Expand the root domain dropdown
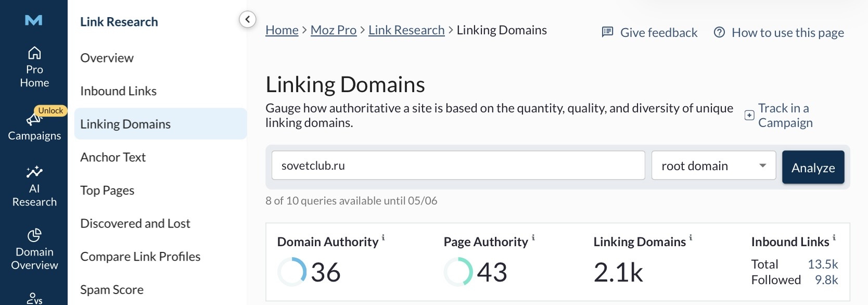868x305 pixels. (713, 166)
